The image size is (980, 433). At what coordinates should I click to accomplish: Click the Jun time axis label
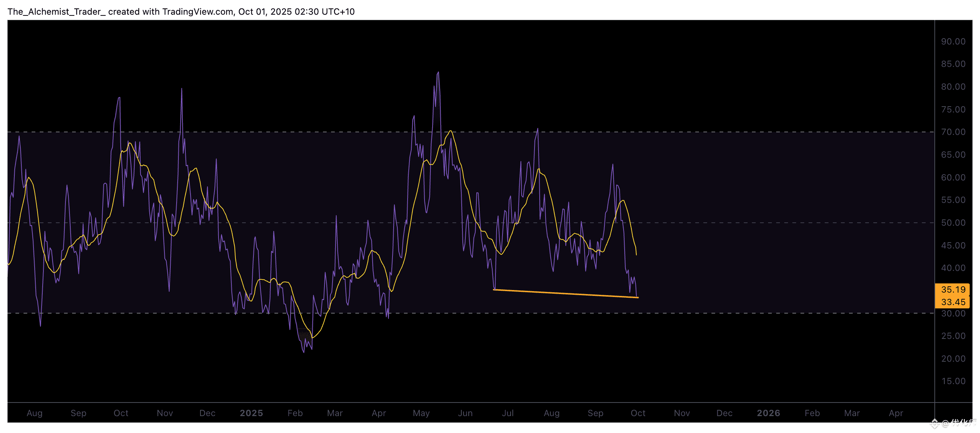click(x=465, y=413)
